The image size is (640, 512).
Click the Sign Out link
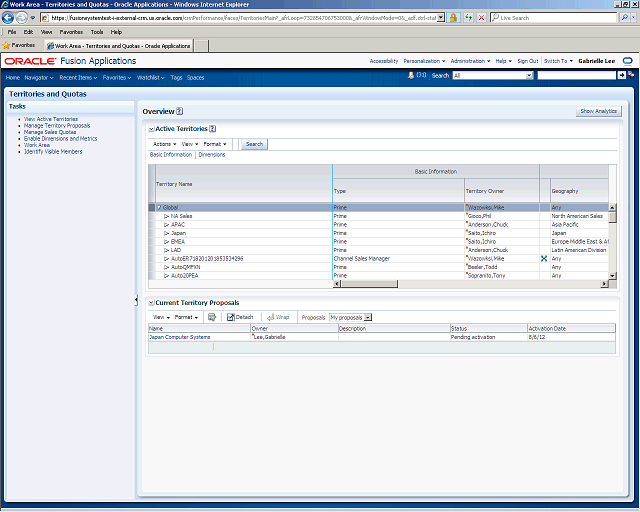[528, 61]
